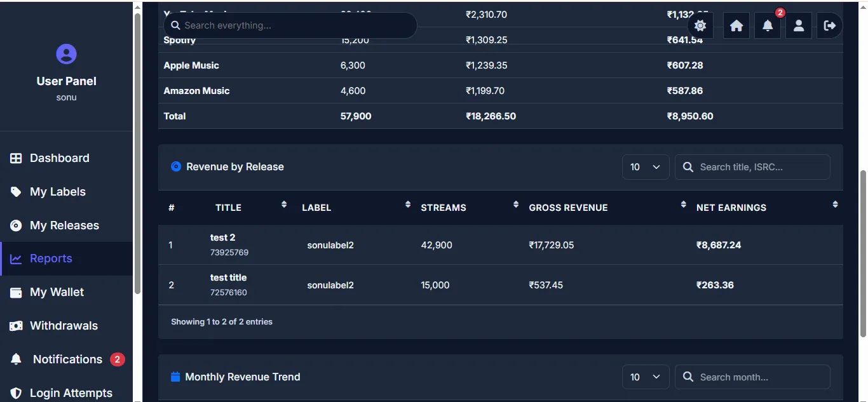Focus the Search month field

coord(752,377)
